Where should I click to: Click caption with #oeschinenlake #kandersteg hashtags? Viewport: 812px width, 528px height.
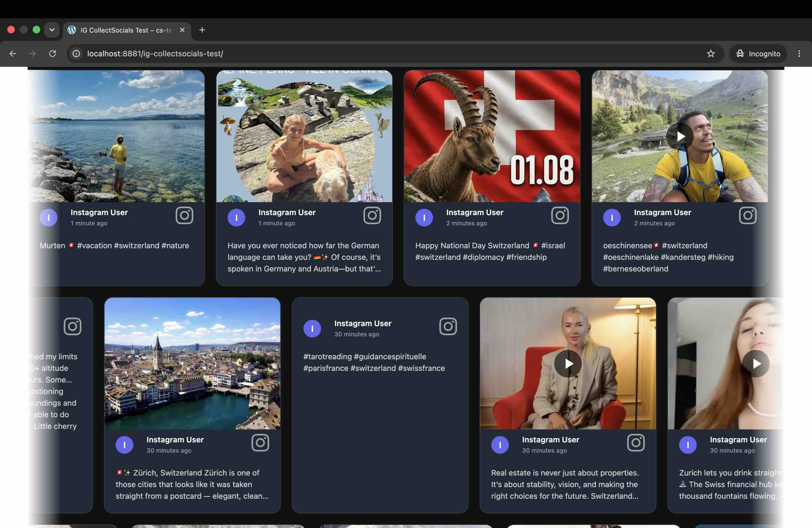(x=668, y=257)
